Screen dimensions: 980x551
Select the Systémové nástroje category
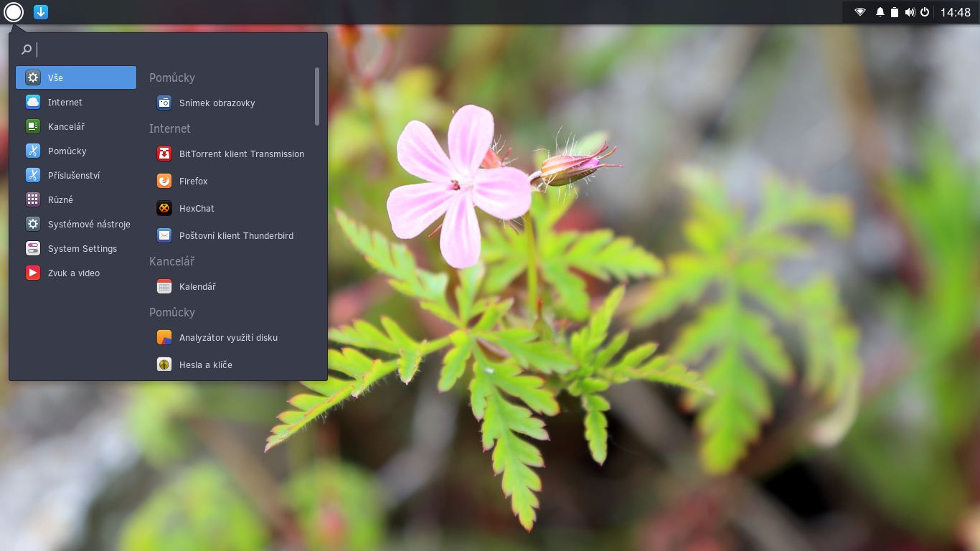click(x=76, y=224)
